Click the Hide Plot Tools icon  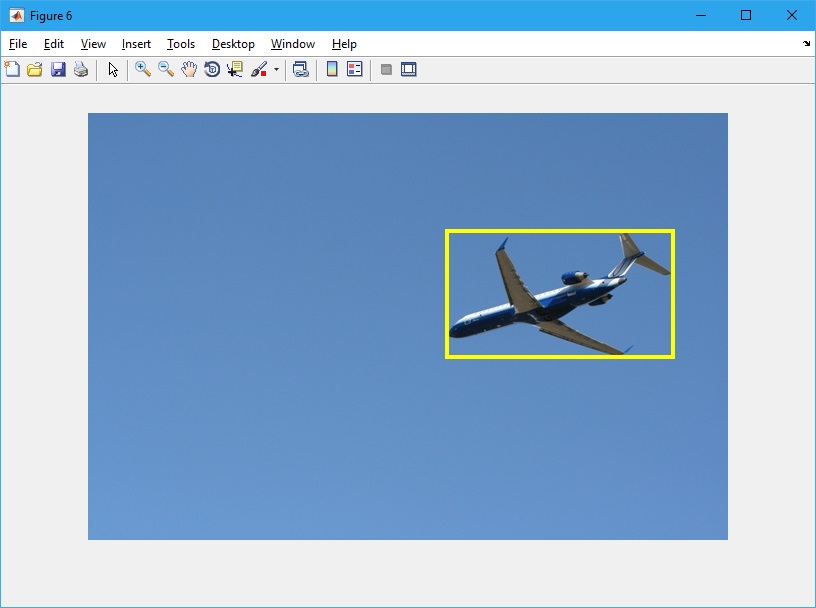click(x=386, y=69)
